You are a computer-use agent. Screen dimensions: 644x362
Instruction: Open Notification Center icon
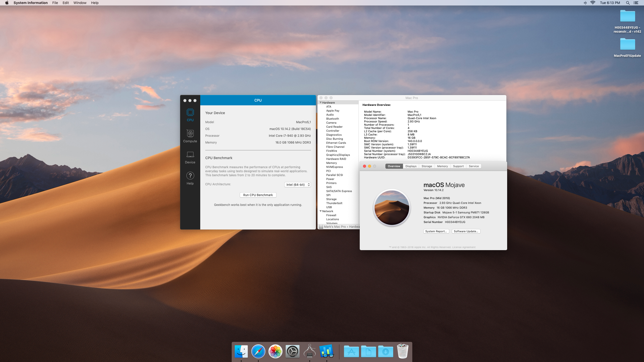pyautogui.click(x=636, y=3)
